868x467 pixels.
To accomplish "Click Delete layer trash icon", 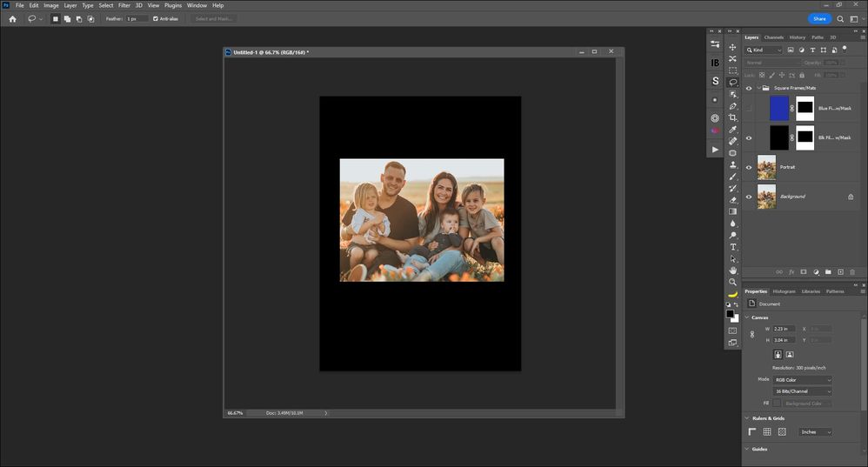I will coord(852,271).
